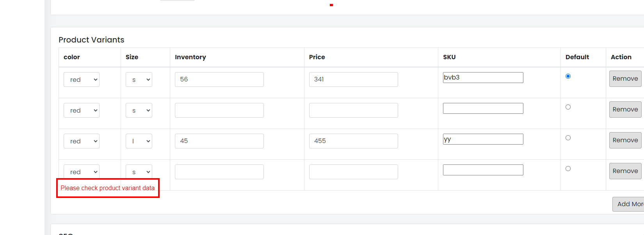644x235 pixels.
Task: Click the empty Price field in second row
Action: tap(354, 110)
